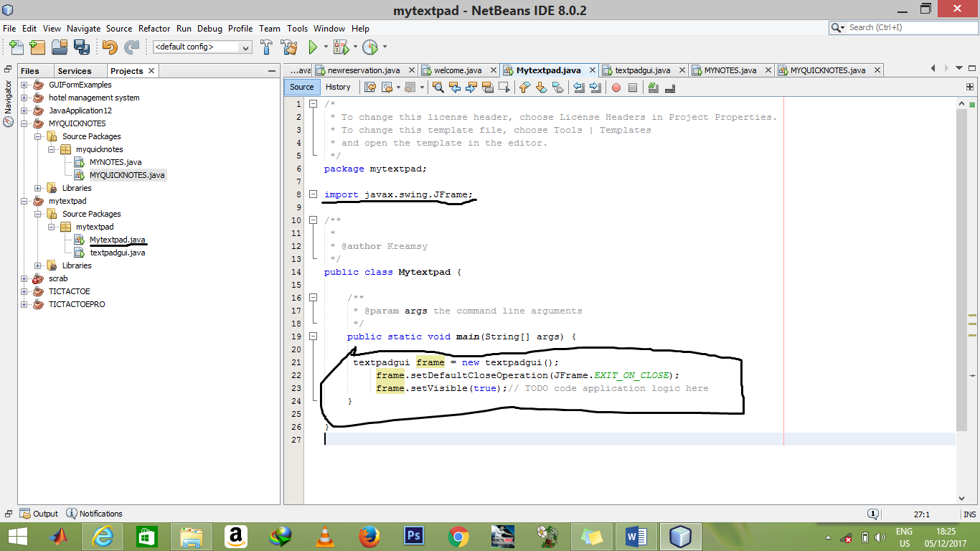Toggle Highlight Search icon in editor
Screen dimensions: 980x551
(x=488, y=88)
